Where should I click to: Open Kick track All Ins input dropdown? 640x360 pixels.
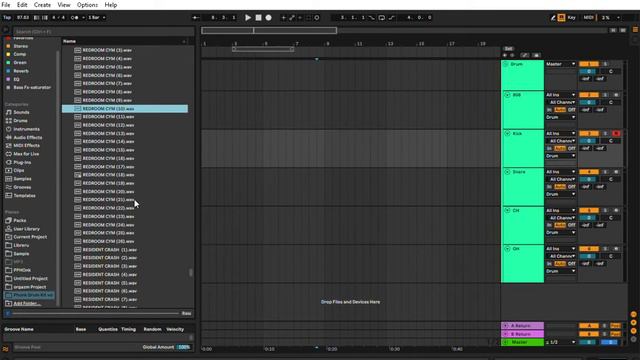560,133
